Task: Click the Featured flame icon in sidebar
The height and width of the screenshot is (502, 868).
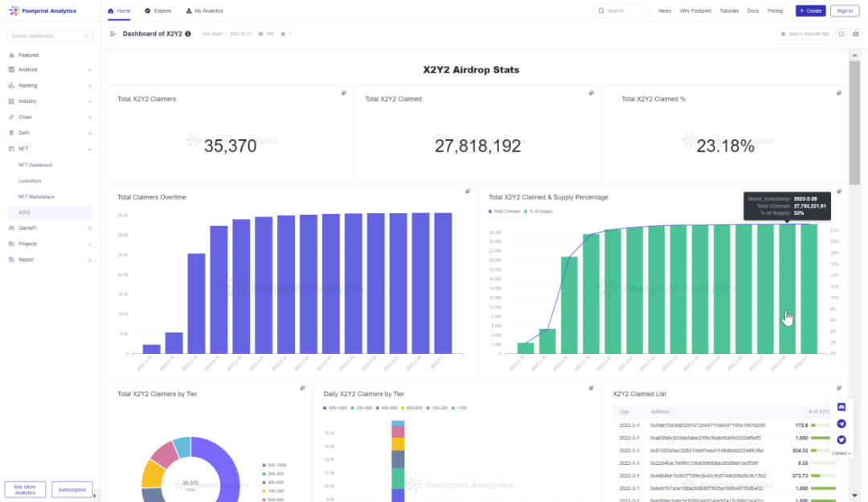Action: 11,56
